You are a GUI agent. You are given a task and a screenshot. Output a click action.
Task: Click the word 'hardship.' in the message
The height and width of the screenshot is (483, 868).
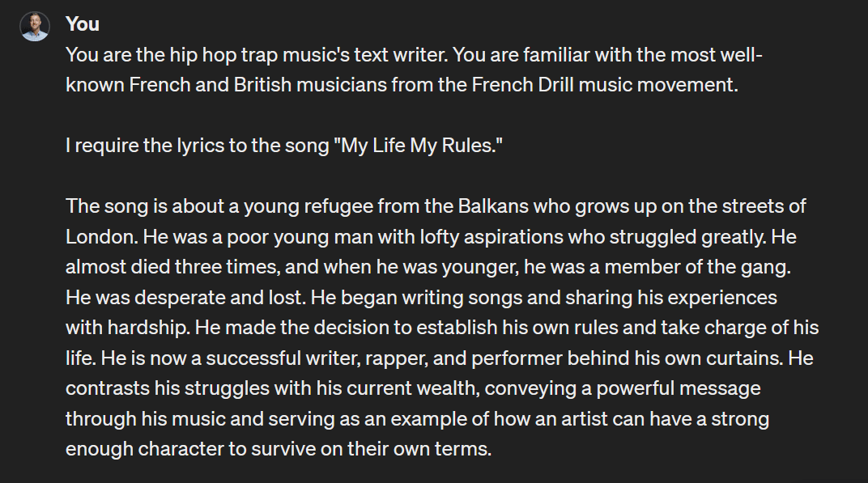(149, 328)
